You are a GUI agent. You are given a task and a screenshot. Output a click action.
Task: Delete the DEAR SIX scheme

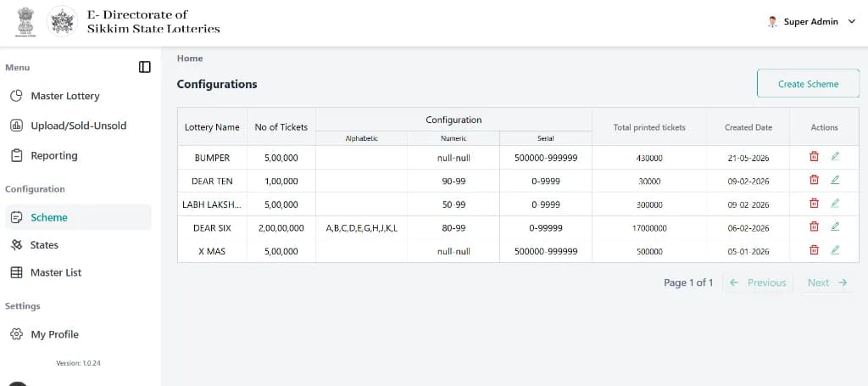(x=814, y=227)
